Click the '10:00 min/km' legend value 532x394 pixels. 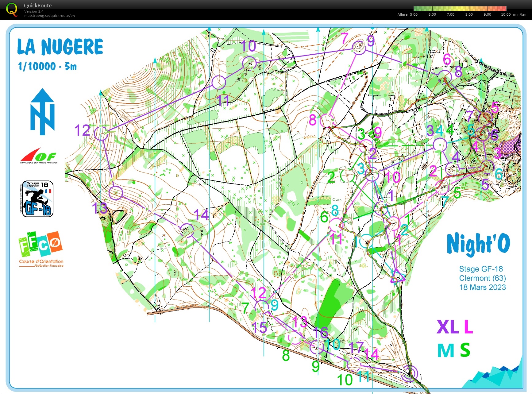pos(514,14)
